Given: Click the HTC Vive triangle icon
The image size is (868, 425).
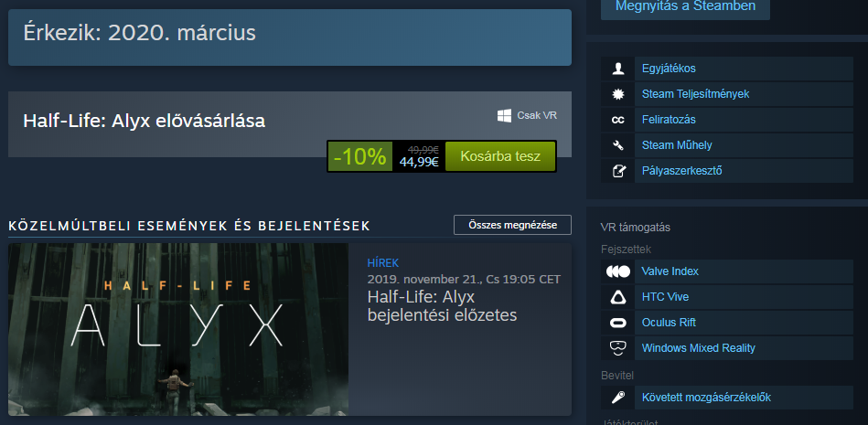Looking at the screenshot, I should (617, 297).
